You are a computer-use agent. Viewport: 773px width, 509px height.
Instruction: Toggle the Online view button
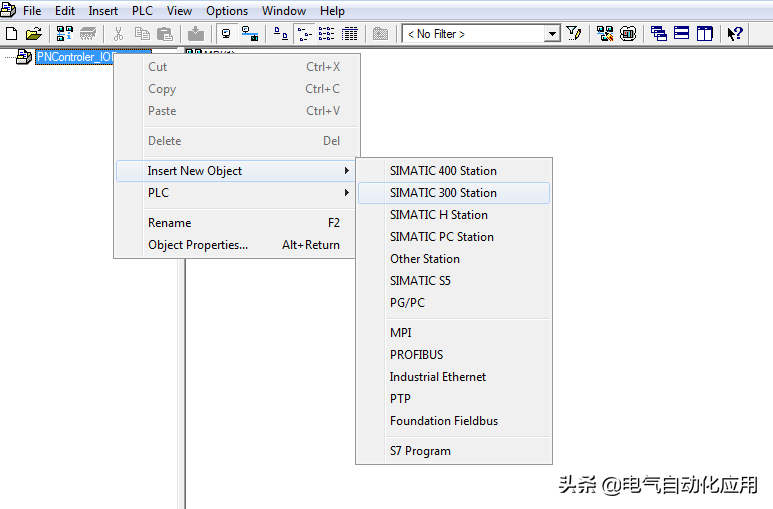click(249, 33)
